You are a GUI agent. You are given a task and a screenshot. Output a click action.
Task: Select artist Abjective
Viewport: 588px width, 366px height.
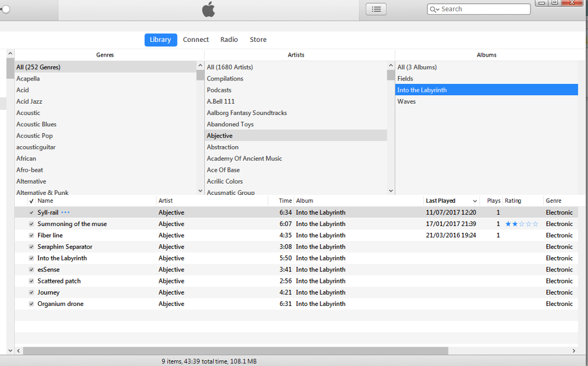click(x=296, y=135)
